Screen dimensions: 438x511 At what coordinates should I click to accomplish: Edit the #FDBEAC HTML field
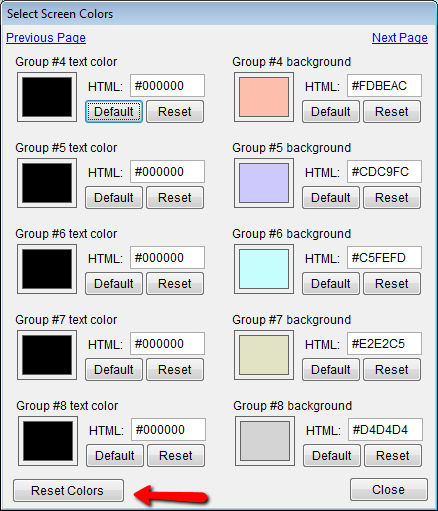point(384,86)
